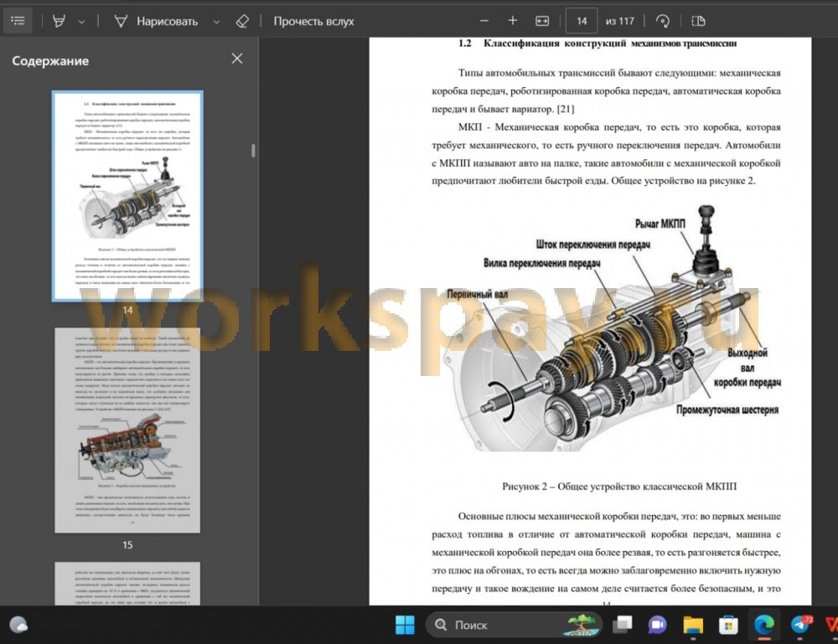Close the Содержание panel

[x=237, y=59]
